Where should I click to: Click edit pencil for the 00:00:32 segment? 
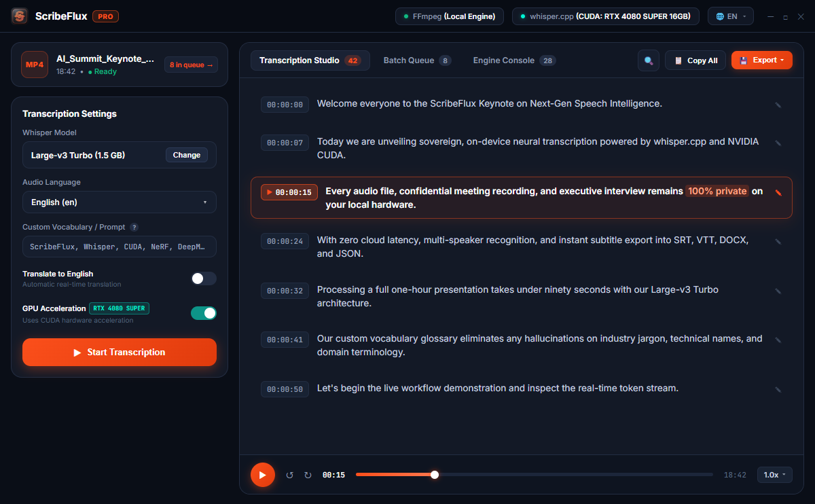pos(778,291)
